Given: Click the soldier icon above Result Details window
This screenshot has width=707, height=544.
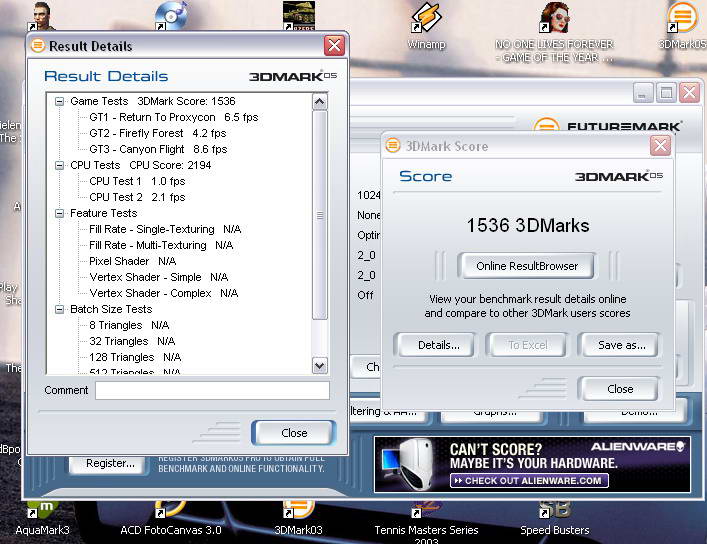Looking at the screenshot, I should tap(42, 16).
